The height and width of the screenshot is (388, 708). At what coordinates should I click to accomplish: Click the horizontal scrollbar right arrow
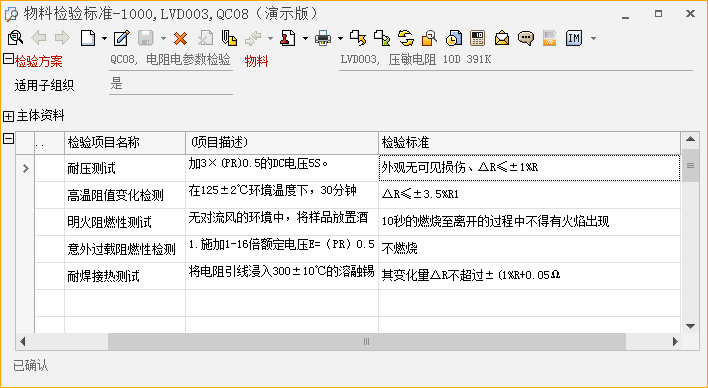coord(675,341)
